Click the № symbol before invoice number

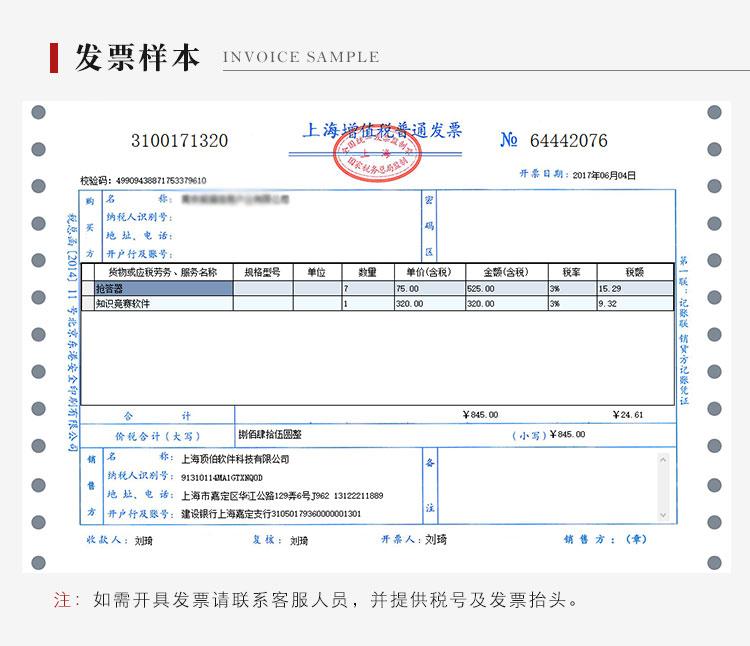click(509, 141)
